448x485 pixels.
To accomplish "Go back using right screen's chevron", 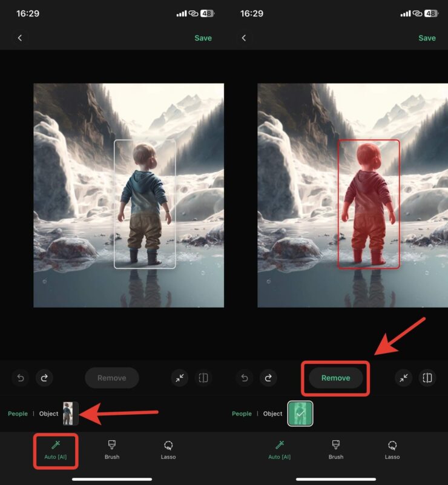I will pyautogui.click(x=244, y=38).
